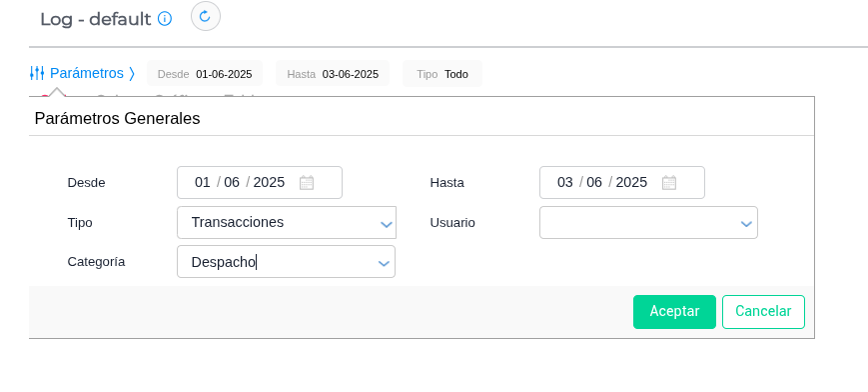Click the Hasta 03-06-2025 summary chip

coord(333,74)
